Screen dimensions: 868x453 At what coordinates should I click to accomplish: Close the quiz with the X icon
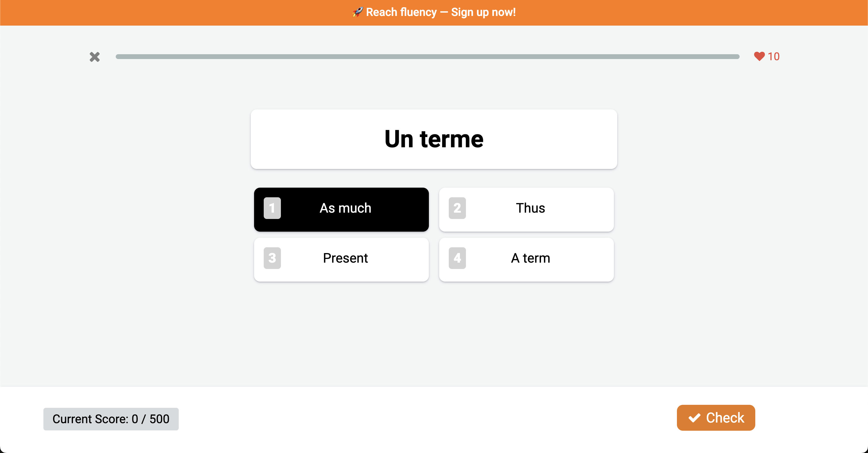[x=95, y=57]
